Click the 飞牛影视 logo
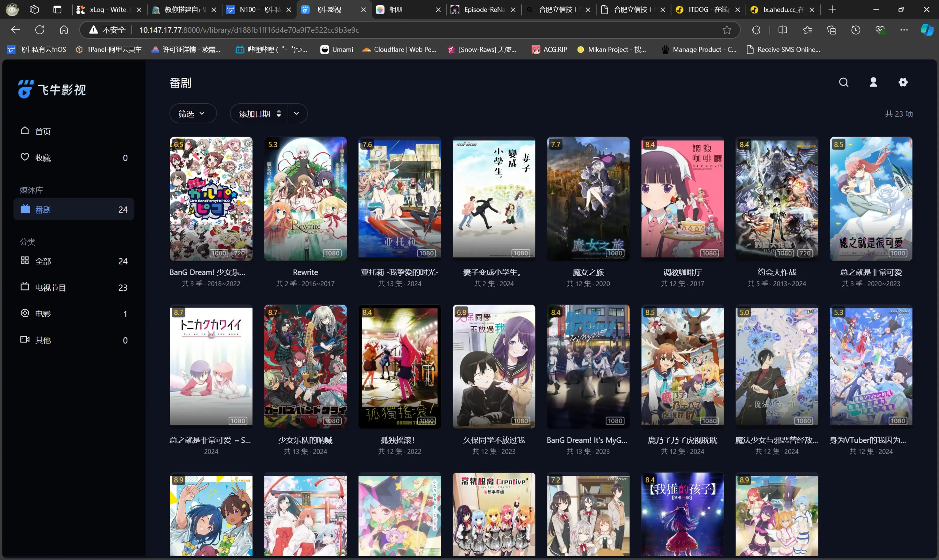Image resolution: width=939 pixels, height=560 pixels. [x=52, y=89]
